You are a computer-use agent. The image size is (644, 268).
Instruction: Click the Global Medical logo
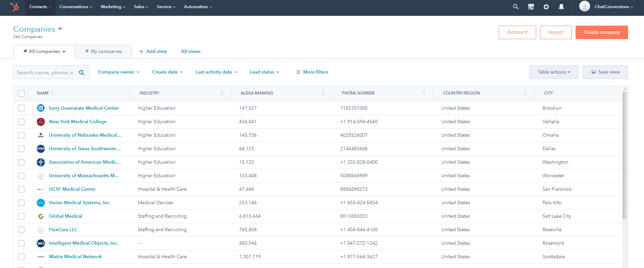(41, 216)
